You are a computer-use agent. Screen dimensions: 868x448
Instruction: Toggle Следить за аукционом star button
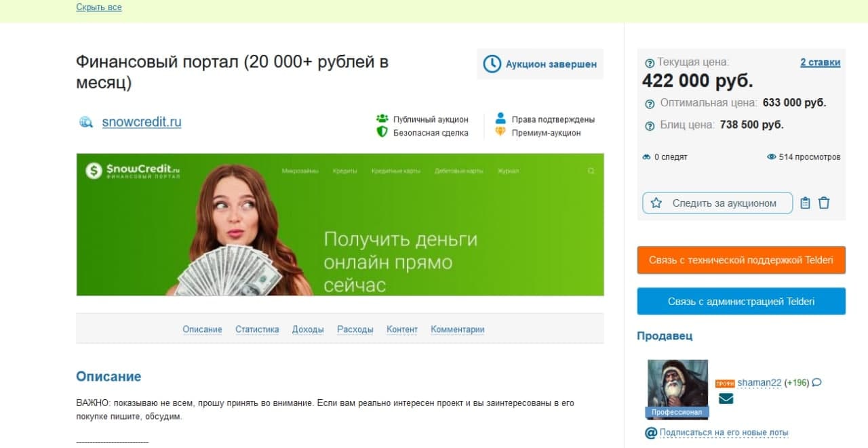click(717, 203)
